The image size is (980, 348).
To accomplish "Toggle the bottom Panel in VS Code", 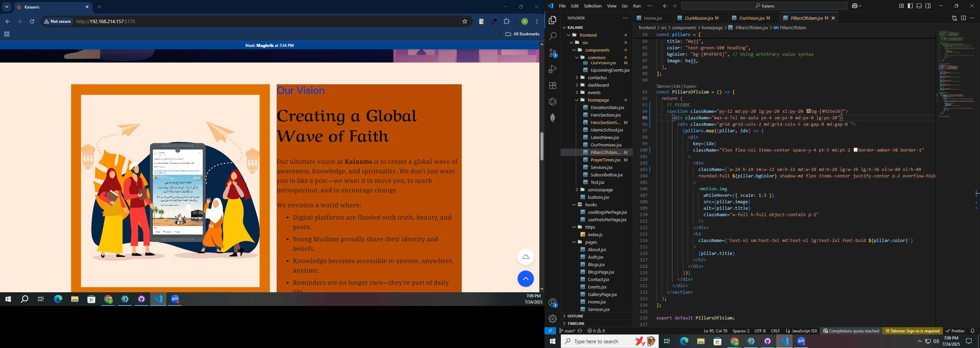I will click(919, 6).
